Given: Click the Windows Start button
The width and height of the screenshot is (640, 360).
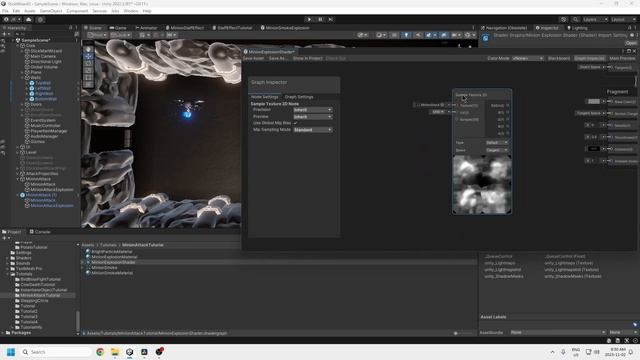Looking at the screenshot, I should 11,352.
